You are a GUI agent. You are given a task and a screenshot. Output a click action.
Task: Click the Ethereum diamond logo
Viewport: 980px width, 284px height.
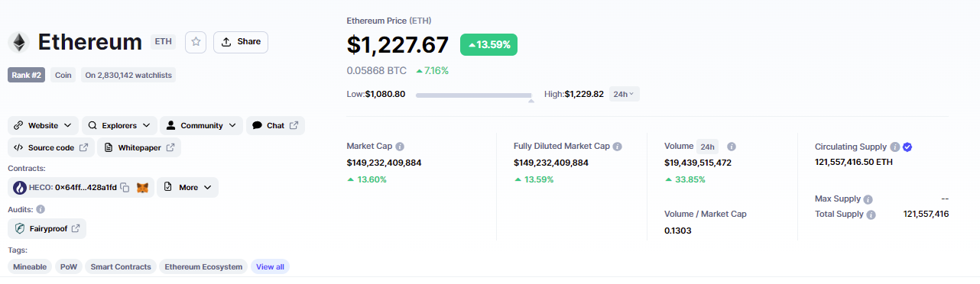(x=18, y=42)
